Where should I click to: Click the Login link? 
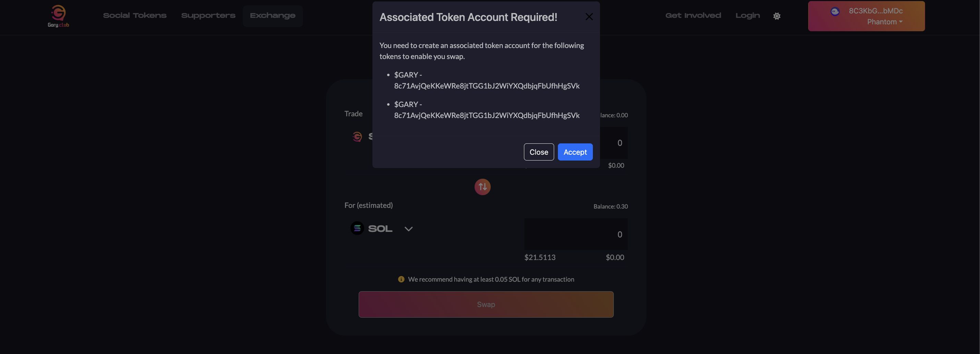[747, 15]
